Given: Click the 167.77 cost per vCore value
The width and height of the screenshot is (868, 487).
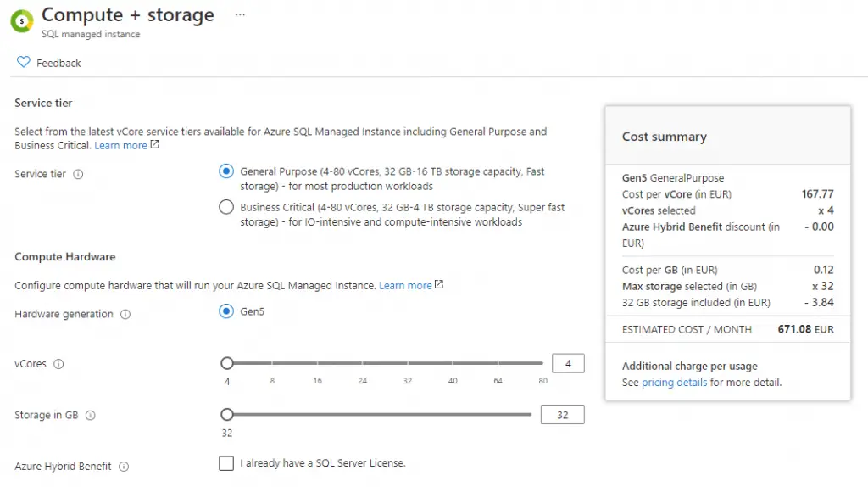Looking at the screenshot, I should click(x=818, y=194).
